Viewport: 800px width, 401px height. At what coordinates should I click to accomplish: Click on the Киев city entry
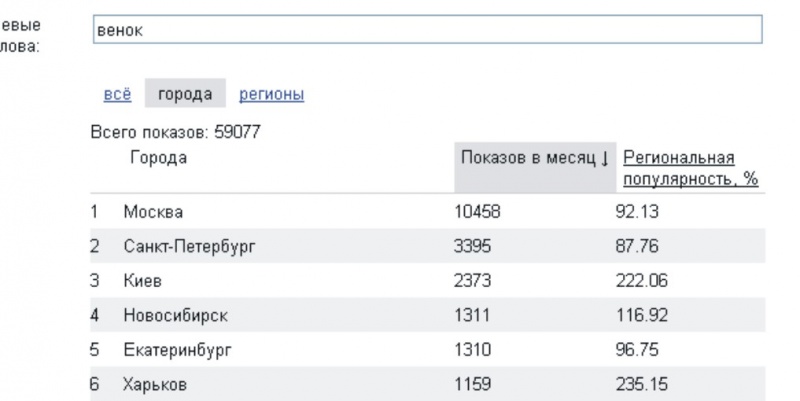point(143,281)
